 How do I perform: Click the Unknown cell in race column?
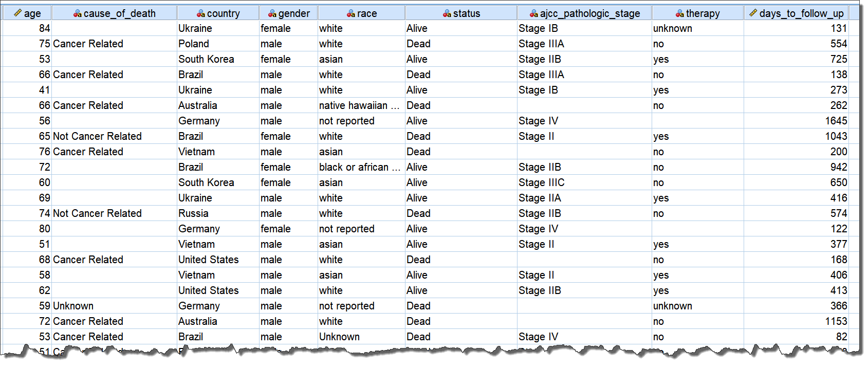pos(339,337)
